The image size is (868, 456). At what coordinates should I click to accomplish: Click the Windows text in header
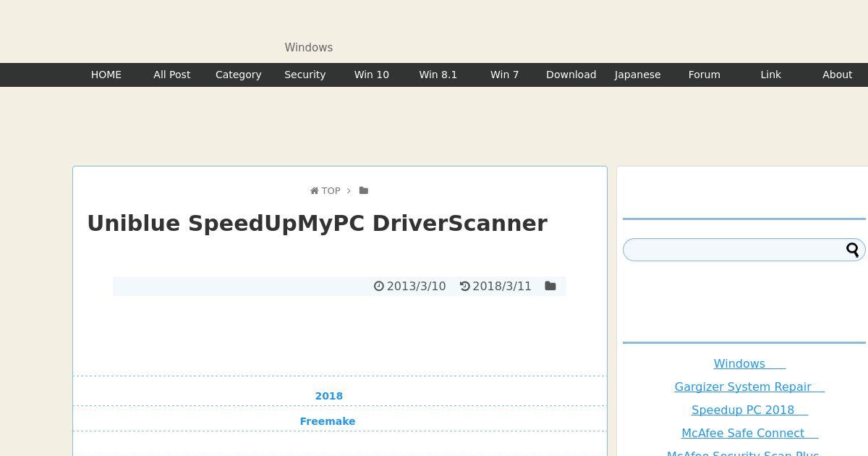tap(309, 48)
